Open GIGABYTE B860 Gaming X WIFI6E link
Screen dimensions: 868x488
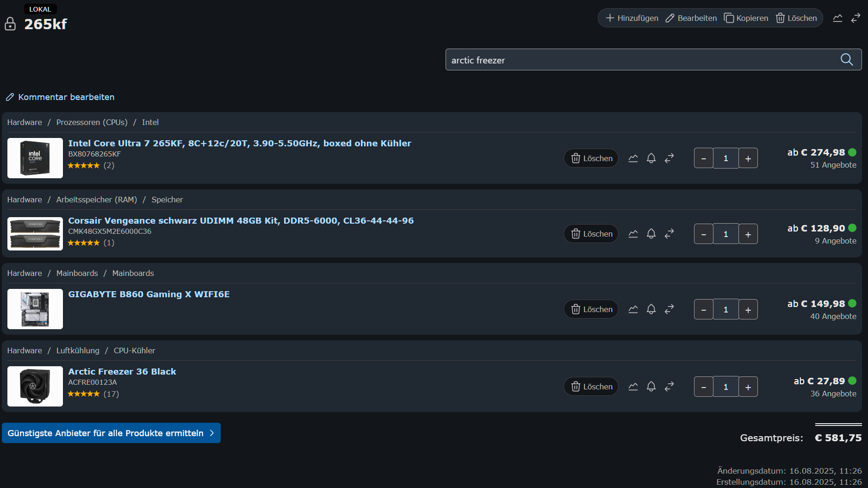click(149, 294)
